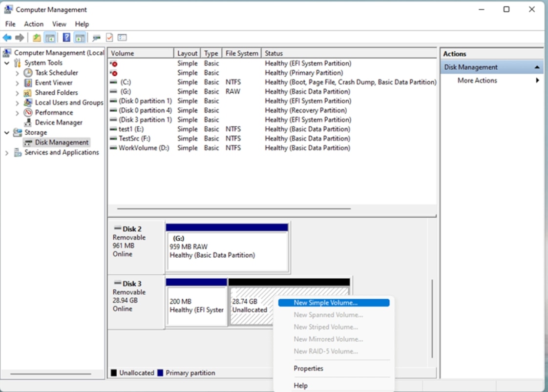This screenshot has width=548, height=392.
Task: Open the More Actions submenu arrow
Action: 537,81
